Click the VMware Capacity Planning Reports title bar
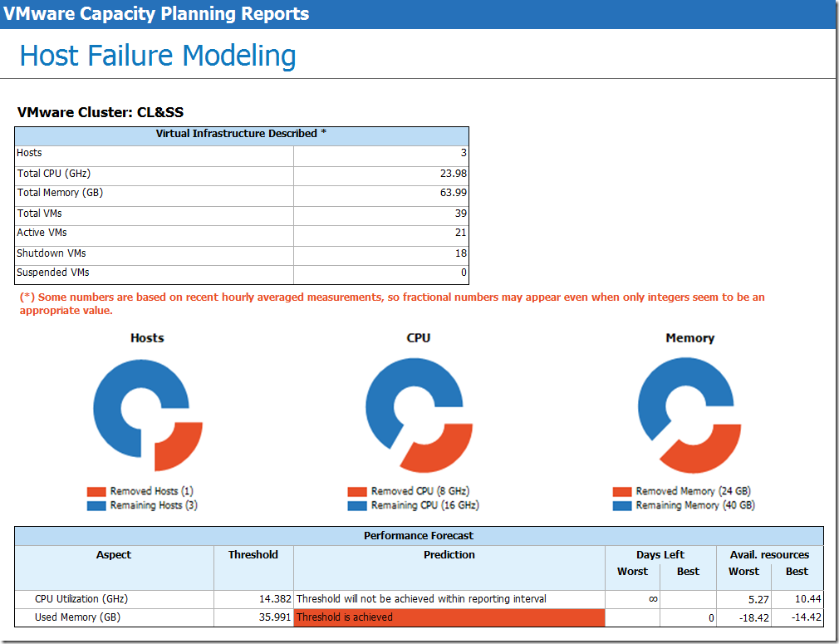This screenshot has height=644, width=839. (x=419, y=14)
